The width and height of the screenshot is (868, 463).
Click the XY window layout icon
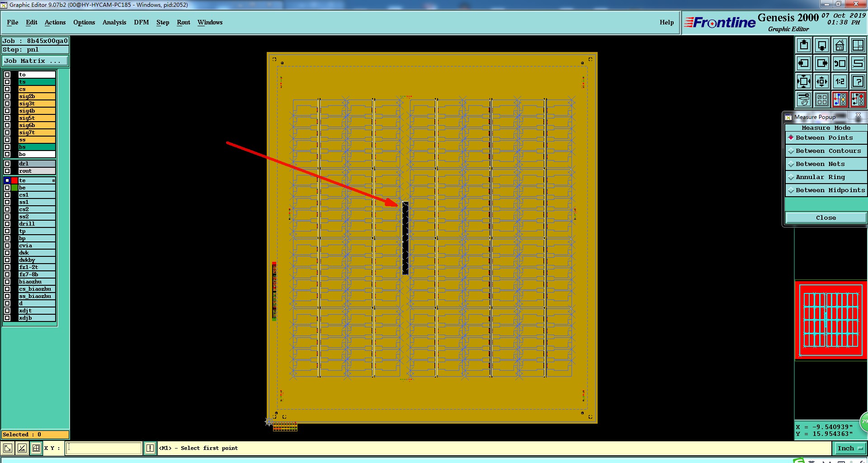[x=858, y=45]
